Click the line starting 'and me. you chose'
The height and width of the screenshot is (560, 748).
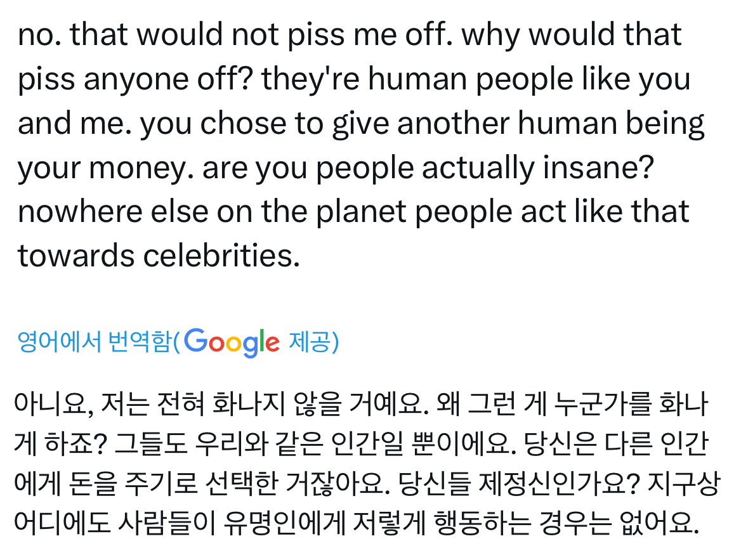point(360,124)
